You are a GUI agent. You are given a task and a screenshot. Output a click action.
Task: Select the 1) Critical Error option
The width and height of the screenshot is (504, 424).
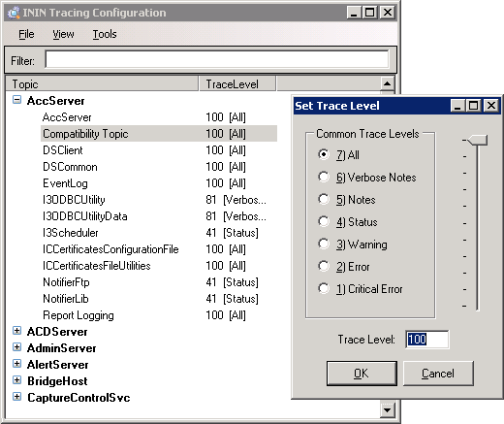[x=324, y=288]
